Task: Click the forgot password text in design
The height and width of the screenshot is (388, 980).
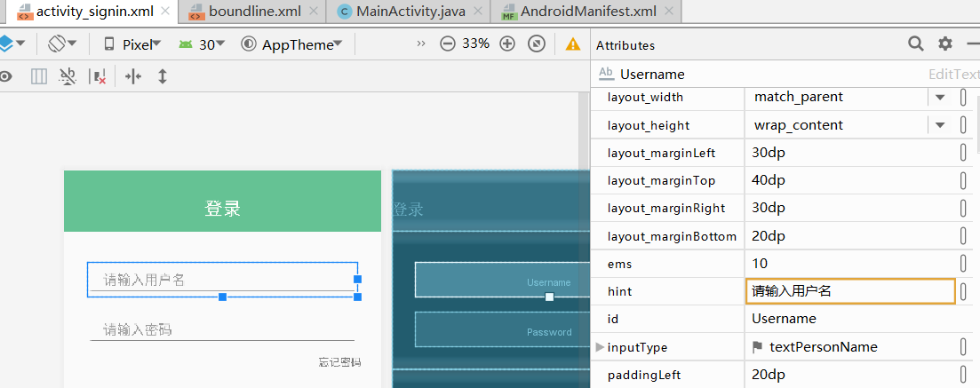Action: point(339,361)
